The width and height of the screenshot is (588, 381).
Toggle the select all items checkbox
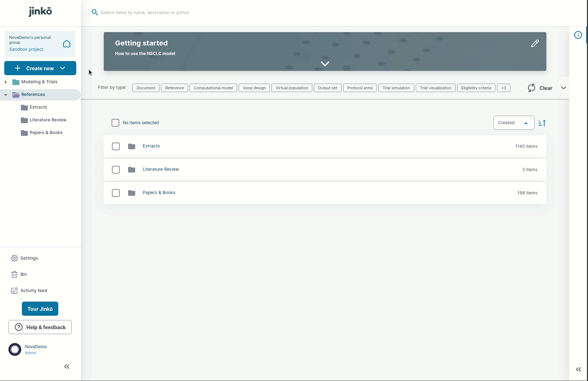pos(115,123)
